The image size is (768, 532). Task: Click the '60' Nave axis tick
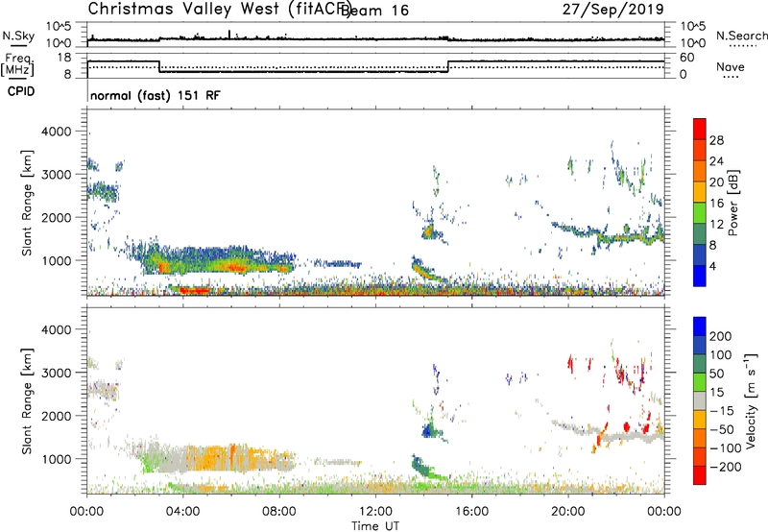point(687,58)
